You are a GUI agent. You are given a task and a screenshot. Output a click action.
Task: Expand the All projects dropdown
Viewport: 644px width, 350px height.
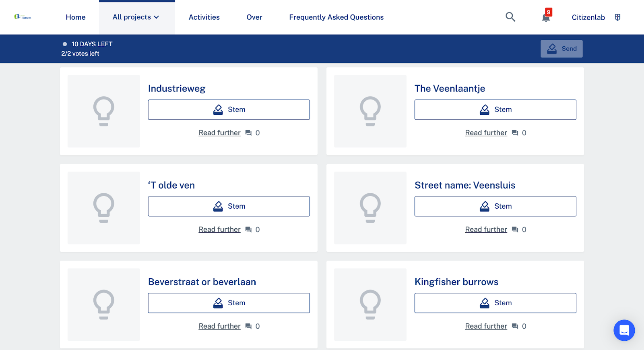click(136, 17)
